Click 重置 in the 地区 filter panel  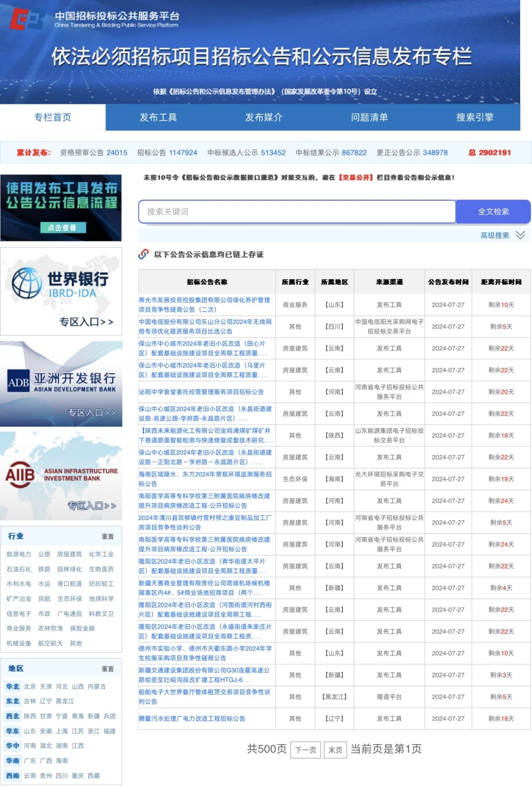(107, 669)
